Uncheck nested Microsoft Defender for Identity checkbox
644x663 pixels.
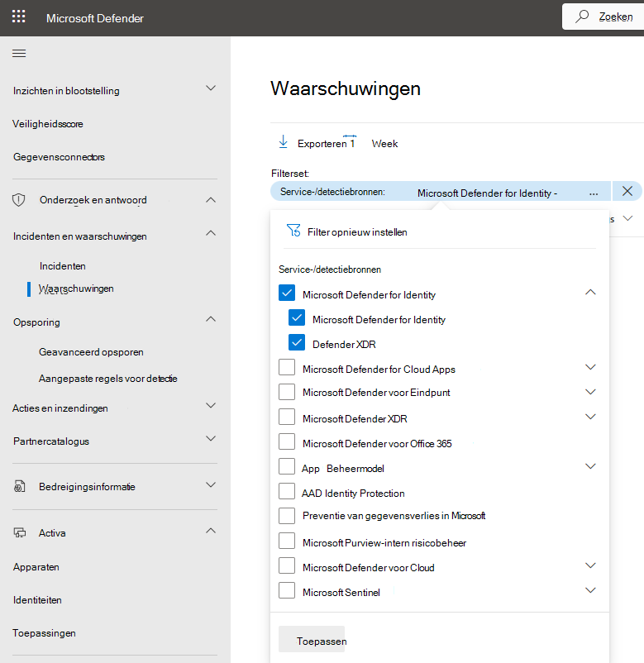(x=297, y=317)
